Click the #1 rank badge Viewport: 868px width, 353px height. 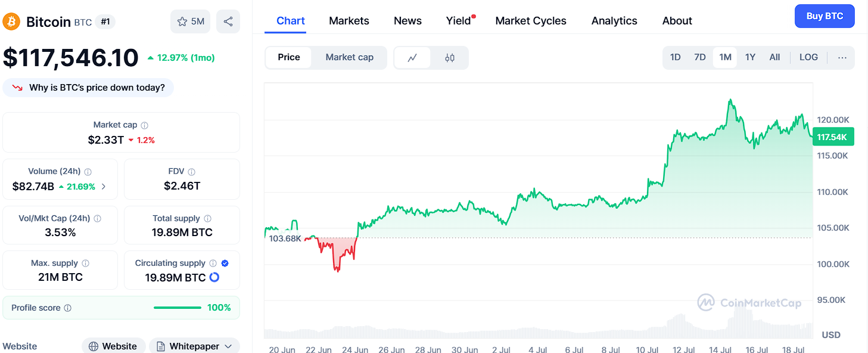105,22
